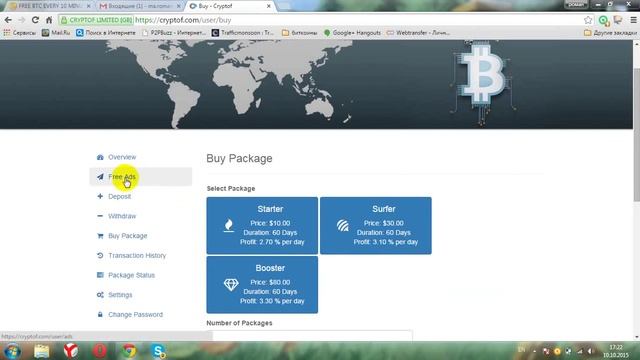The width and height of the screenshot is (640, 360).
Task: Click the Overview dashboard icon
Action: tap(100, 157)
